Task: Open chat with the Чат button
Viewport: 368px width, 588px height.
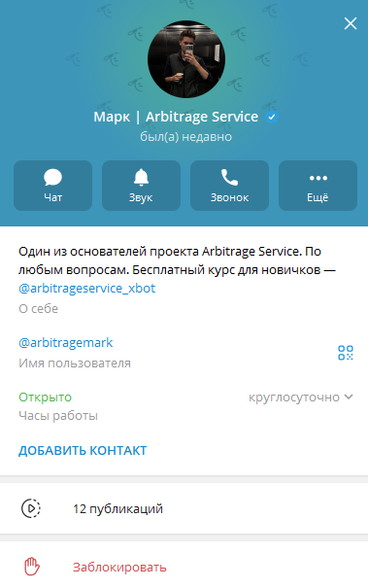Action: (52, 186)
